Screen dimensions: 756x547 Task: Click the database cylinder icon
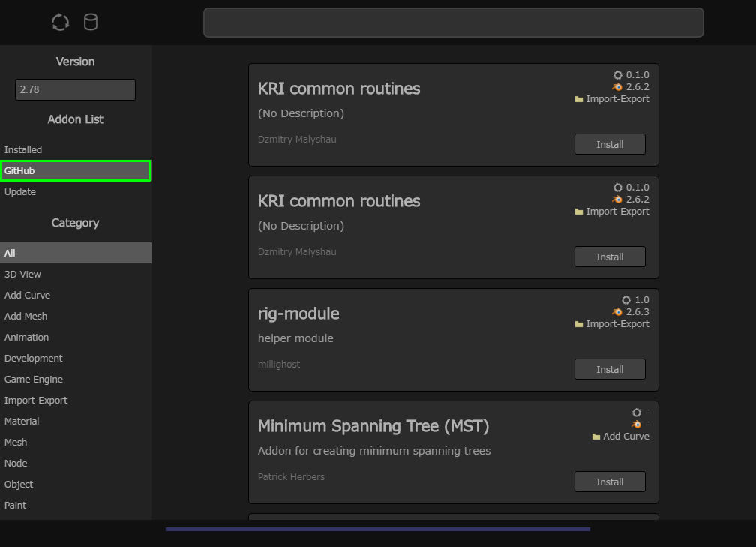(91, 23)
